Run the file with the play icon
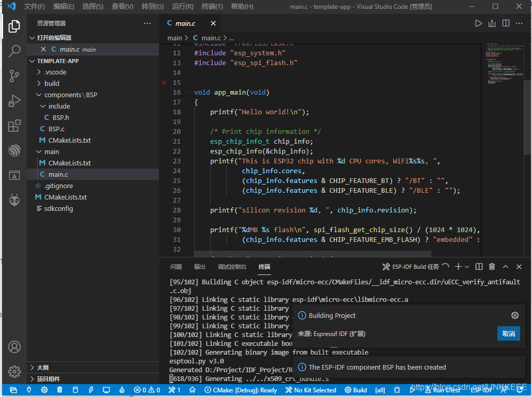532x397 pixels. (x=478, y=23)
